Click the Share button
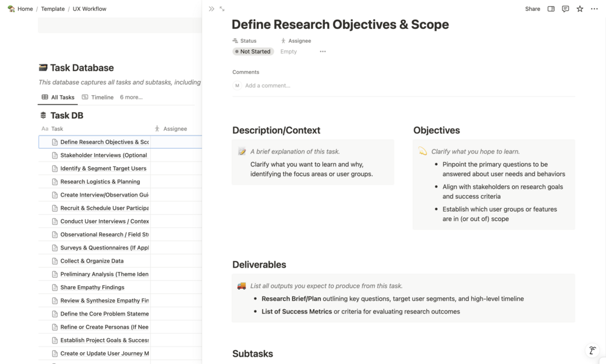 (532, 9)
